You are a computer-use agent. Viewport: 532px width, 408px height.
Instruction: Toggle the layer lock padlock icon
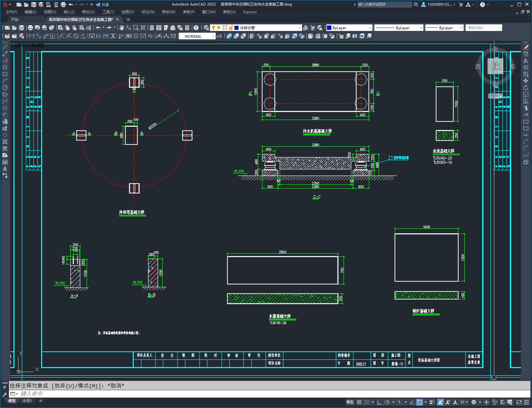point(231,28)
